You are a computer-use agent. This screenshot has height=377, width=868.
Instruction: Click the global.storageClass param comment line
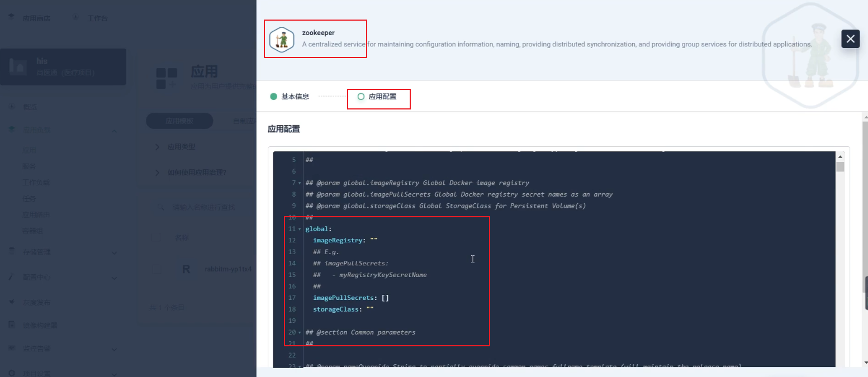(445, 206)
